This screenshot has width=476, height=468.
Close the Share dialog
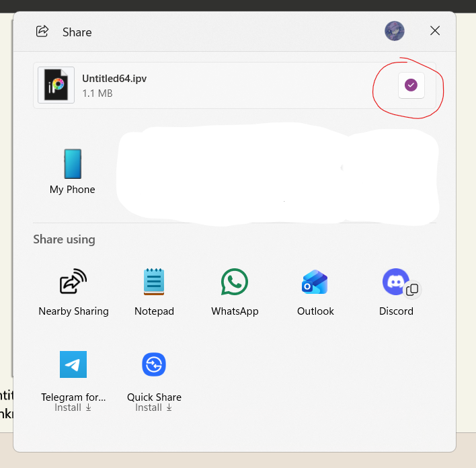[x=435, y=31]
